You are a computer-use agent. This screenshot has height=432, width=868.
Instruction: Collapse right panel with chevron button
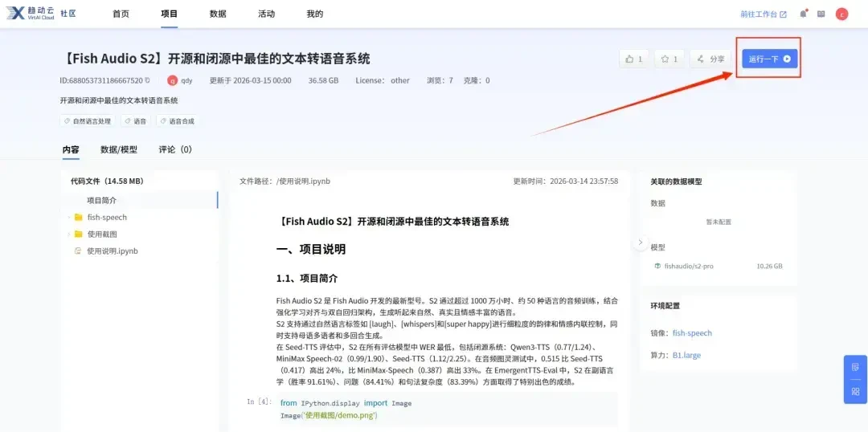tap(641, 242)
